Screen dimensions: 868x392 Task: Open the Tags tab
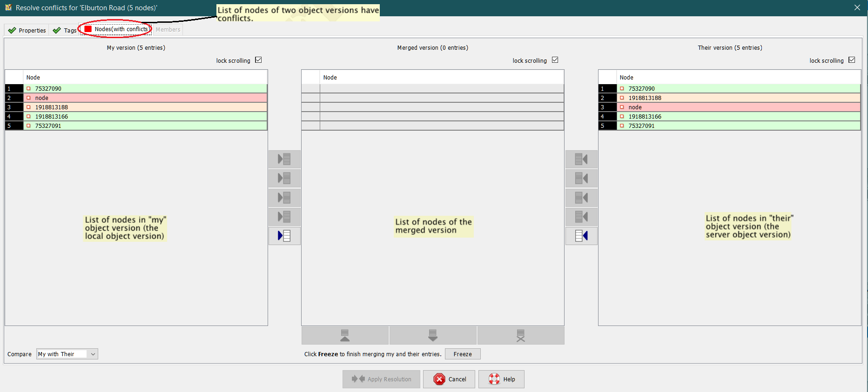pos(65,30)
